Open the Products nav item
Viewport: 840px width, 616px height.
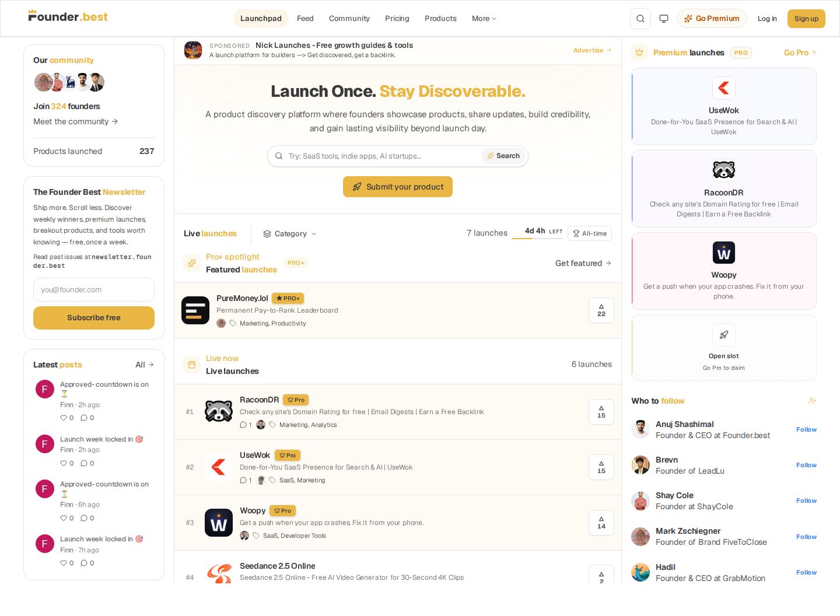[x=440, y=19]
